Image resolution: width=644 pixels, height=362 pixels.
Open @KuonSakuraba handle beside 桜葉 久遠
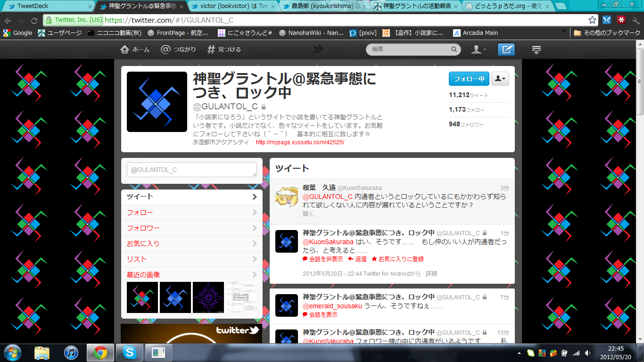coord(360,188)
